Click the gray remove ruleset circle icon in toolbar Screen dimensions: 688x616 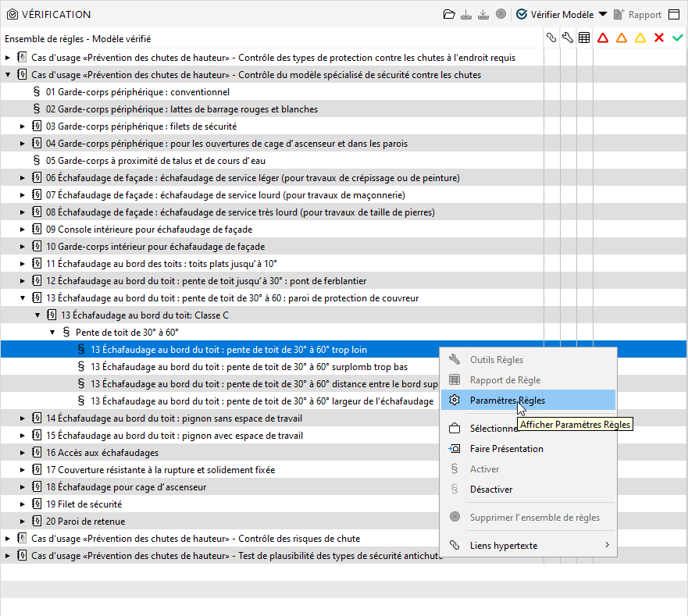pos(501,14)
